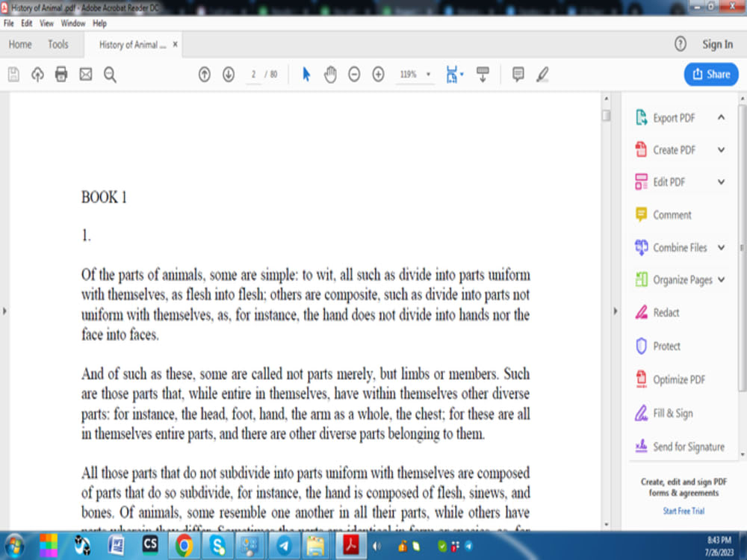Image resolution: width=747 pixels, height=560 pixels.
Task: Send file by email envelope icon
Action: pyautogui.click(x=86, y=74)
